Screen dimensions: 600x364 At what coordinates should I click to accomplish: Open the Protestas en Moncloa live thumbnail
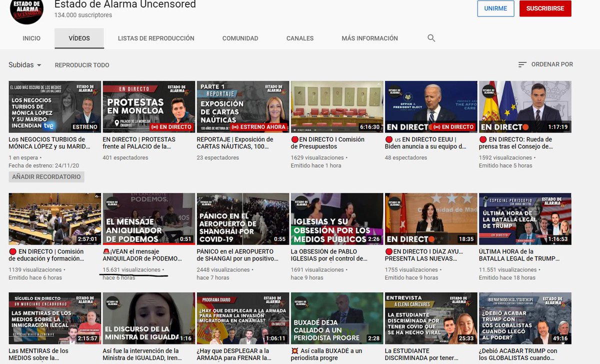tap(149, 107)
